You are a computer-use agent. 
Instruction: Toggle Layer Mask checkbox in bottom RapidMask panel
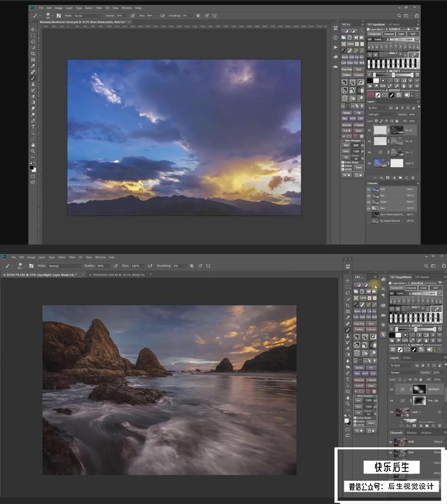tap(391, 283)
